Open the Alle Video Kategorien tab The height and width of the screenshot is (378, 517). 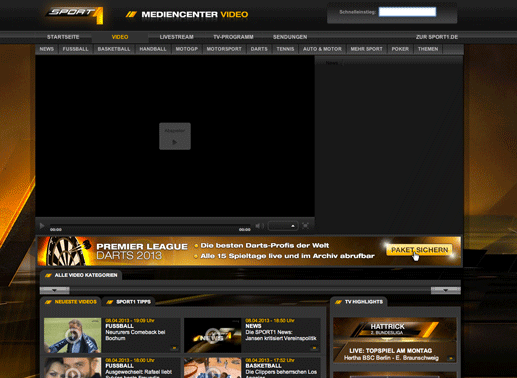point(81,275)
